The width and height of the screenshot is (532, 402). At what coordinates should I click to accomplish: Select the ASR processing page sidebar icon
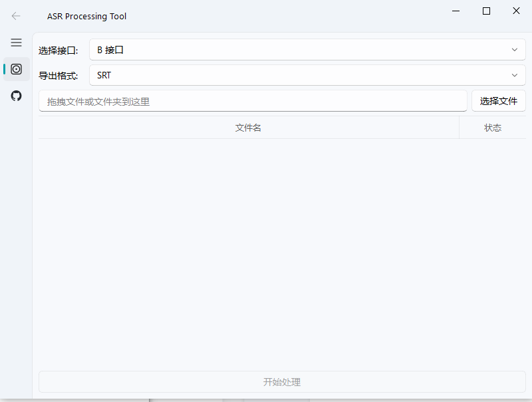pos(16,69)
